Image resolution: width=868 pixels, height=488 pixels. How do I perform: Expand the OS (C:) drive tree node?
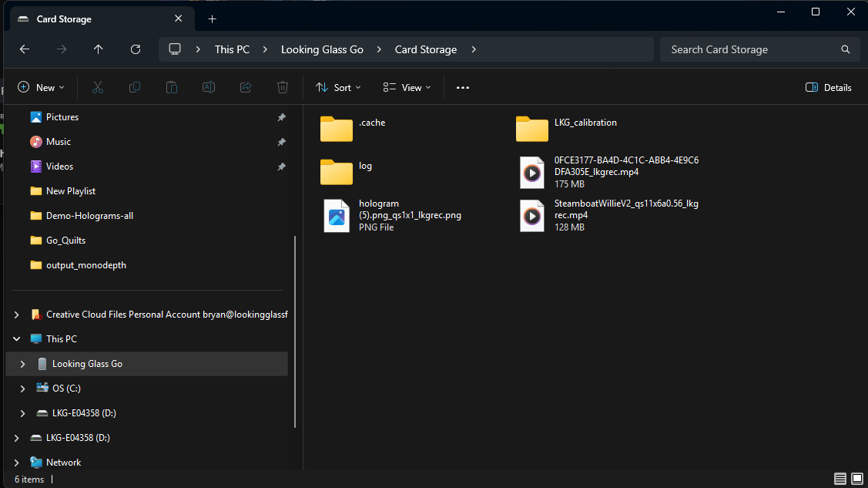pos(23,389)
